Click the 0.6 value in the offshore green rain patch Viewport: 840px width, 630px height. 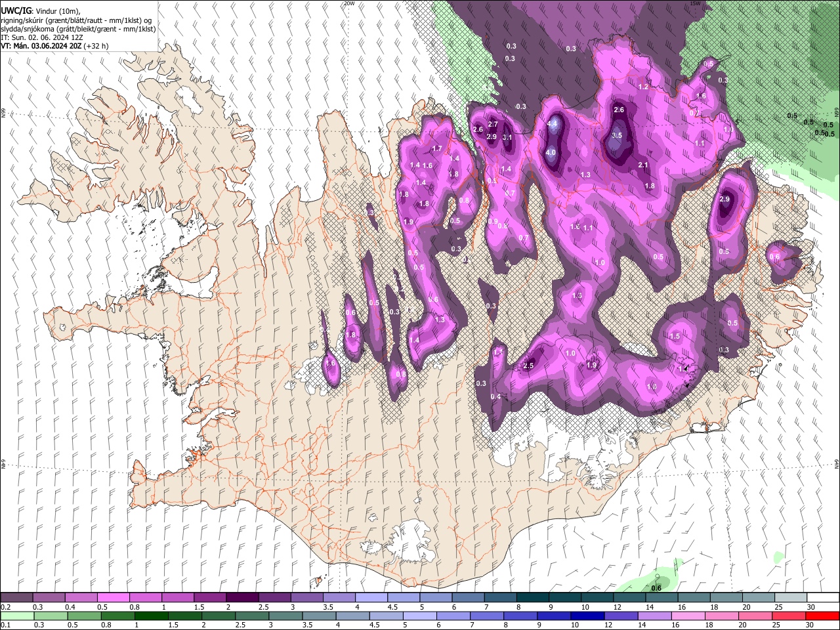[656, 588]
